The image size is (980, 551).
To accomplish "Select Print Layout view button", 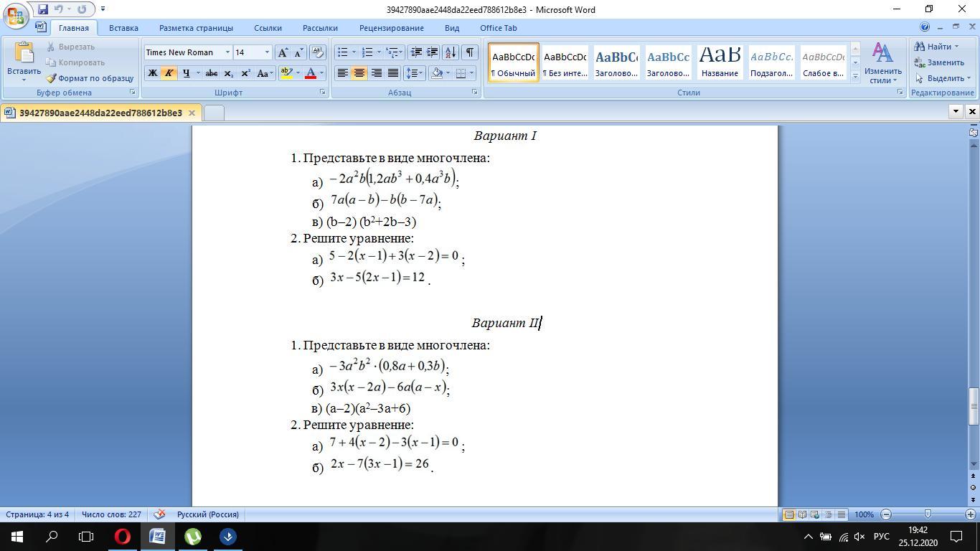I will tap(788, 514).
